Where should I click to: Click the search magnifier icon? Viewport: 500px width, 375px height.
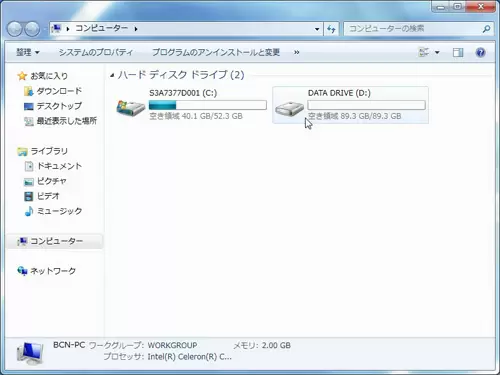486,29
